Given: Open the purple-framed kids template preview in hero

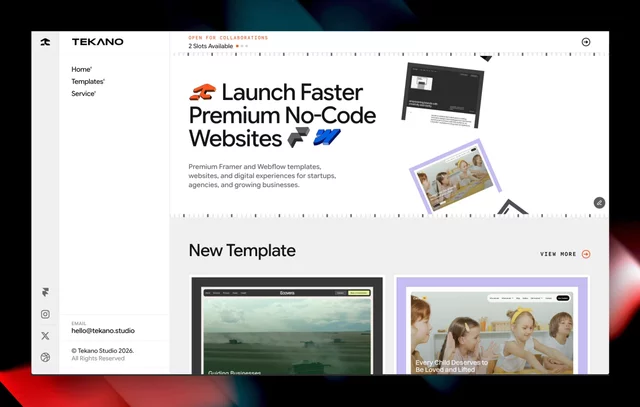Looking at the screenshot, I should tap(455, 176).
